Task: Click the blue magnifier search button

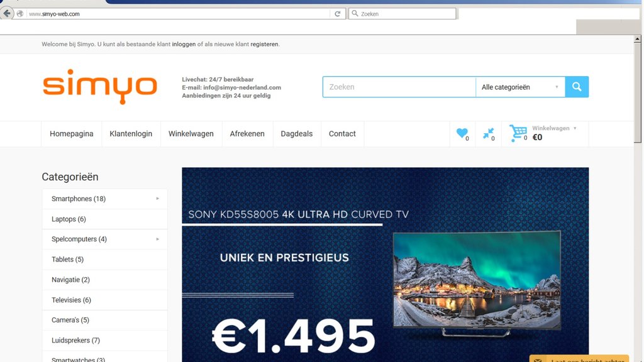Action: tap(577, 87)
